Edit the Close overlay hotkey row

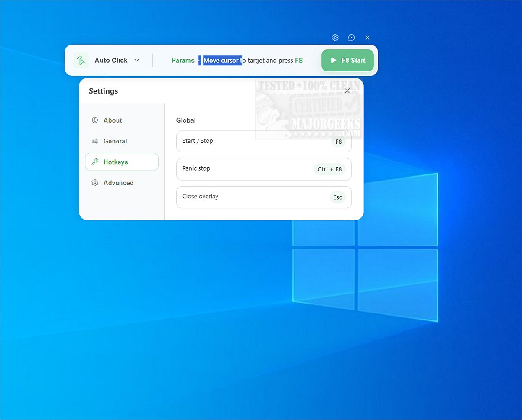pyautogui.click(x=264, y=197)
